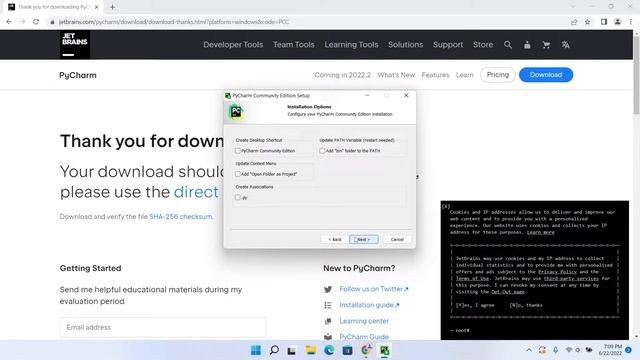Viewport: 640px width, 360px height.
Task: Open the language selector icon
Action: [565, 45]
